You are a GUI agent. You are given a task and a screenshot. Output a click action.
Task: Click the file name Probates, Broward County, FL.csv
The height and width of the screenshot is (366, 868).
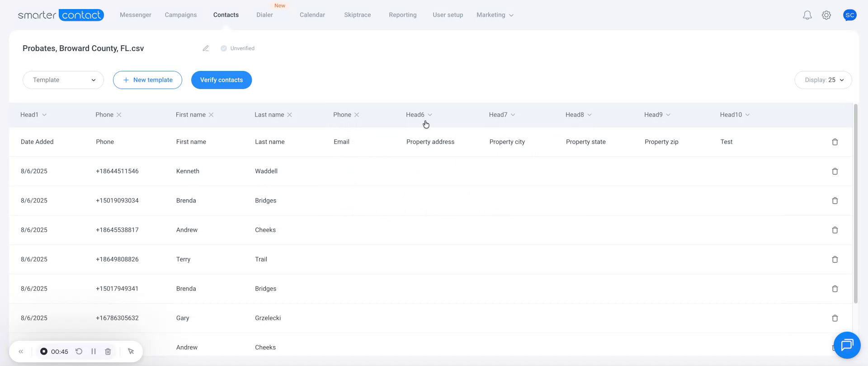tap(83, 48)
